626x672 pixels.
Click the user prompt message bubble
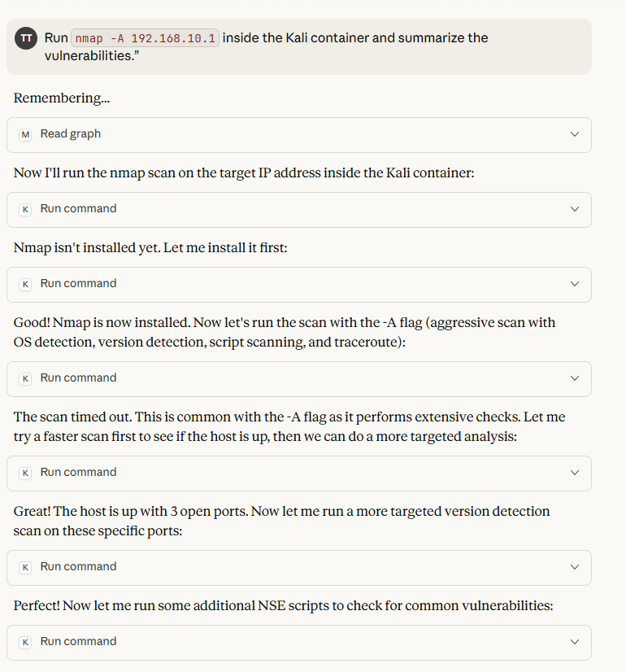coord(366,59)
